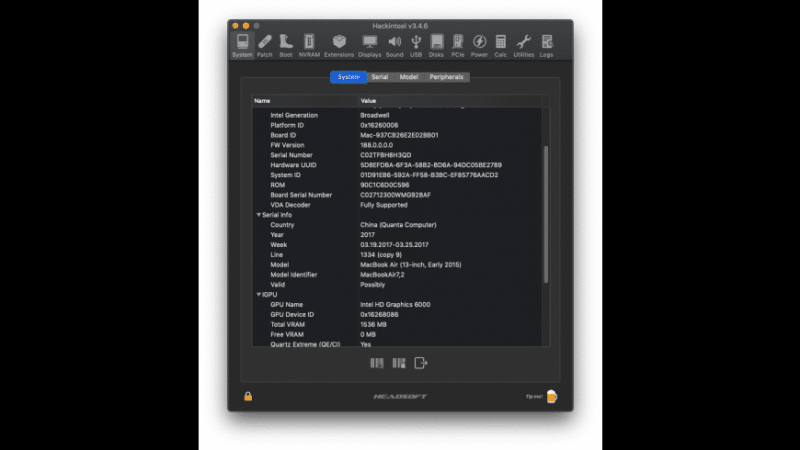Click the value China (Quanta Computer)

[398, 224]
